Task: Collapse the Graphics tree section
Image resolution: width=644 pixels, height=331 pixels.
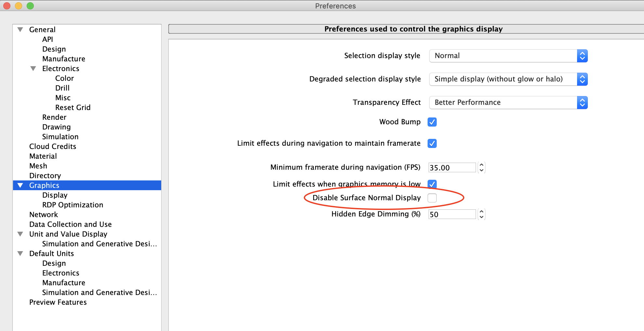Action: (20, 185)
